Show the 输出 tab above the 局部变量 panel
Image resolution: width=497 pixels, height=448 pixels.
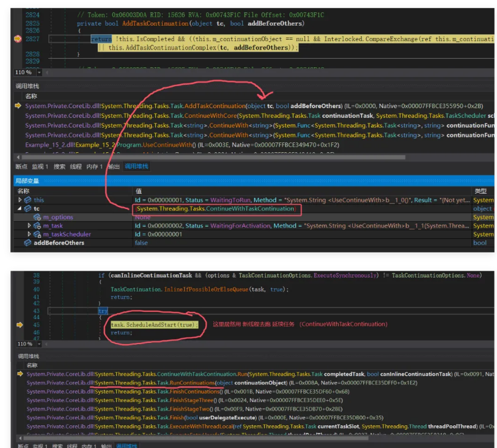(x=114, y=166)
